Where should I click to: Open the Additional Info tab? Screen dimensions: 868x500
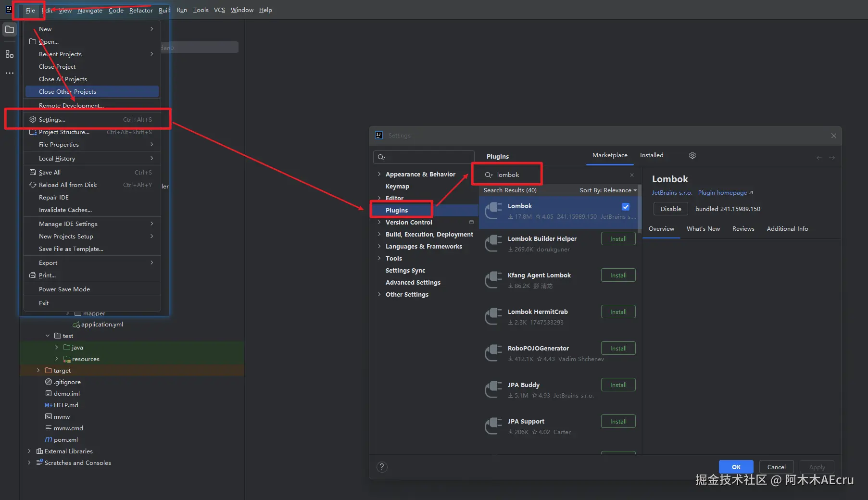787,229
